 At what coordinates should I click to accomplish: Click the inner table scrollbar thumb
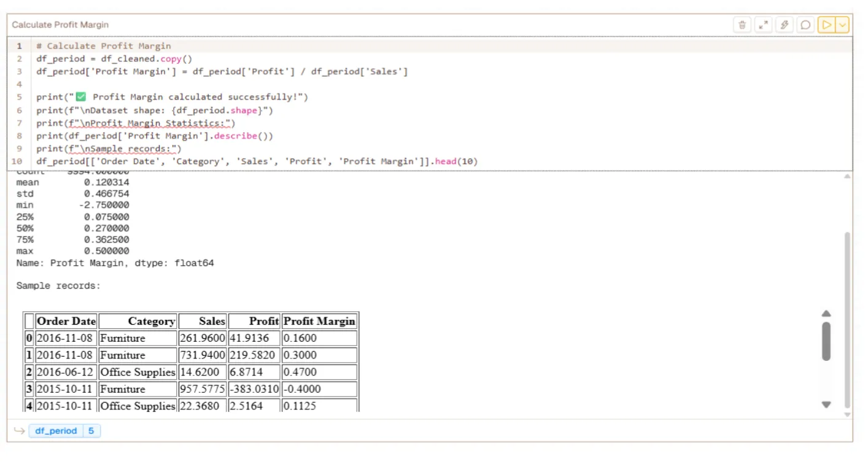click(x=826, y=341)
